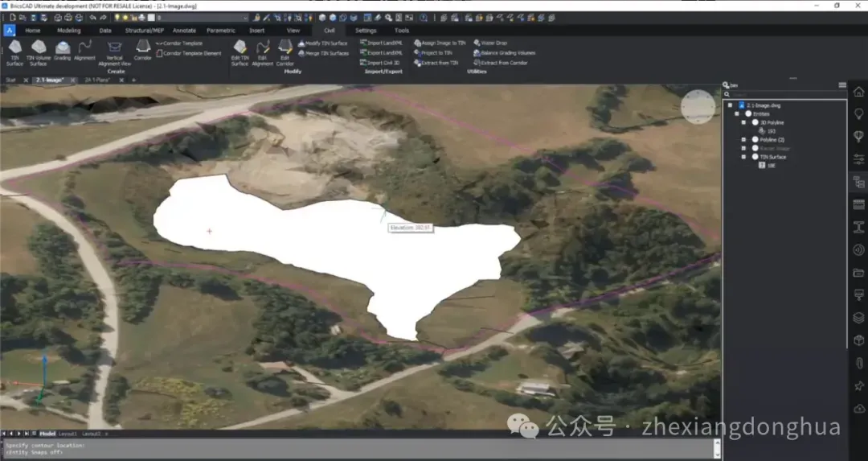Click the BricsCAD application logo button

click(10, 31)
